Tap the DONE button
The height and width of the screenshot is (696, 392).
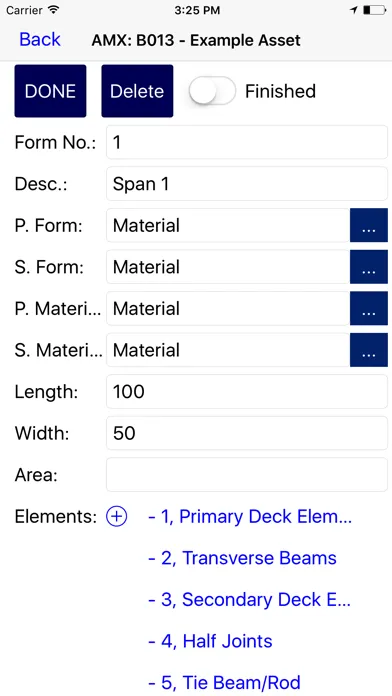(x=50, y=91)
